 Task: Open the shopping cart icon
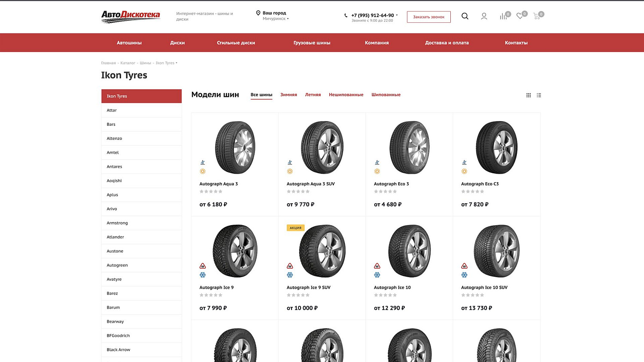point(537,16)
